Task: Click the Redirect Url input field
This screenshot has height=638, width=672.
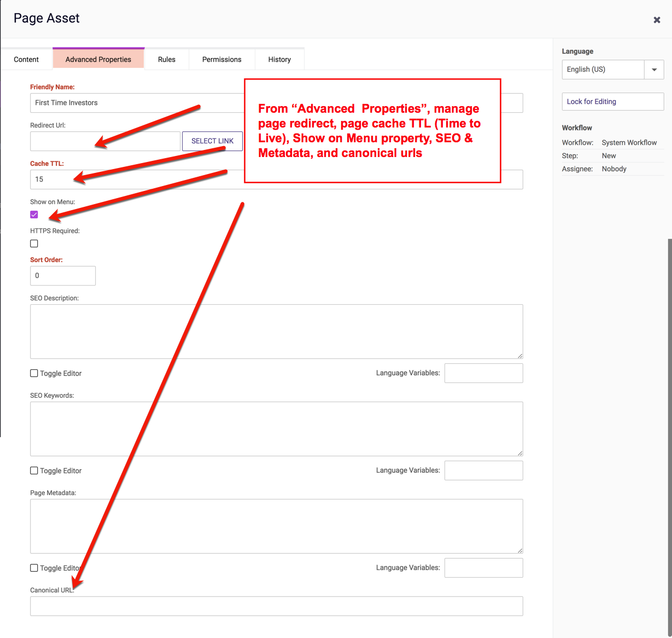Action: (105, 141)
